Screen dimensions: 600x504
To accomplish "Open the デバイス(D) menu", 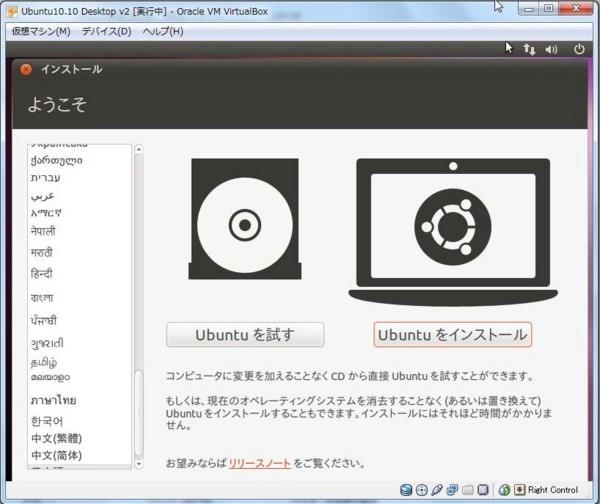I will click(106, 31).
